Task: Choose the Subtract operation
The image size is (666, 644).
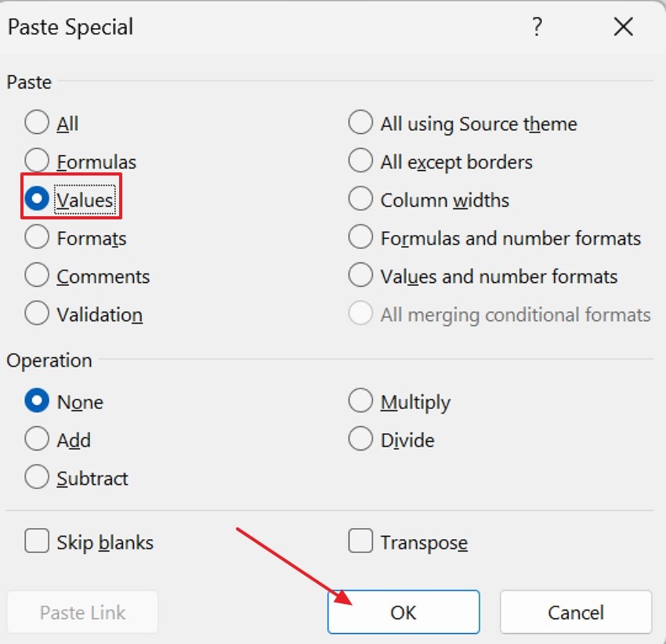Action: coord(37,478)
